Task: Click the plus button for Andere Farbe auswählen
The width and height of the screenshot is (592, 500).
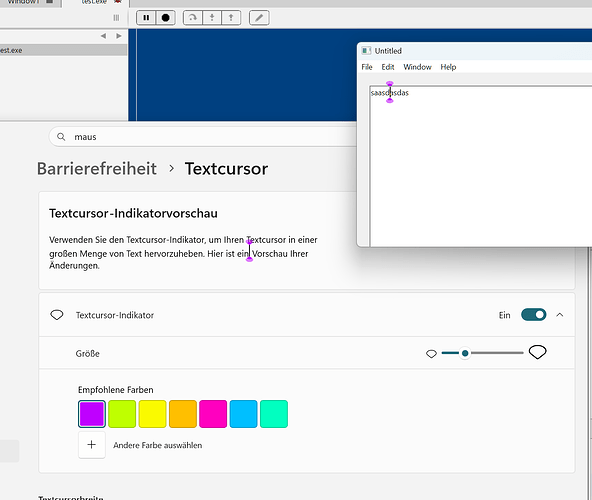Action: pyautogui.click(x=92, y=445)
